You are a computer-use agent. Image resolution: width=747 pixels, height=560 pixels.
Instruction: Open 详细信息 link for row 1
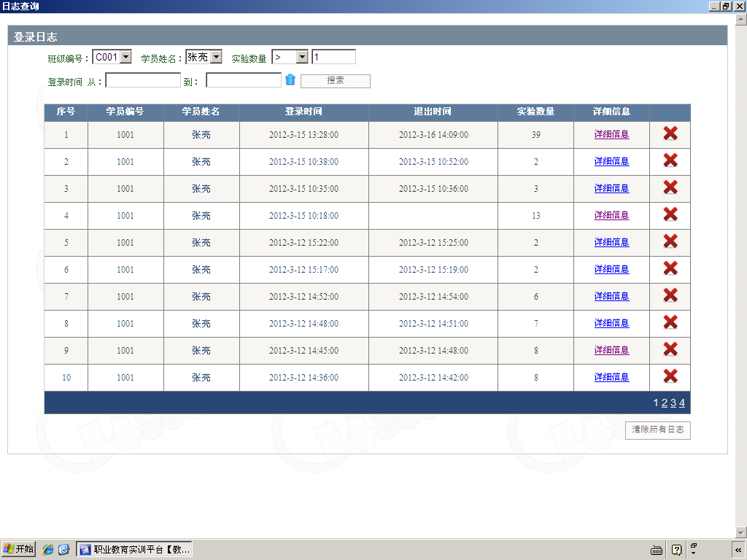pos(612,134)
